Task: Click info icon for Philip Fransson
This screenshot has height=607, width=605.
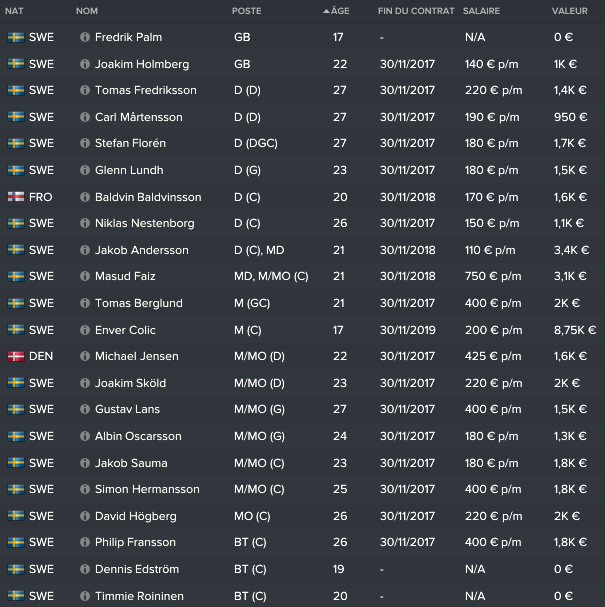Action: tap(84, 543)
